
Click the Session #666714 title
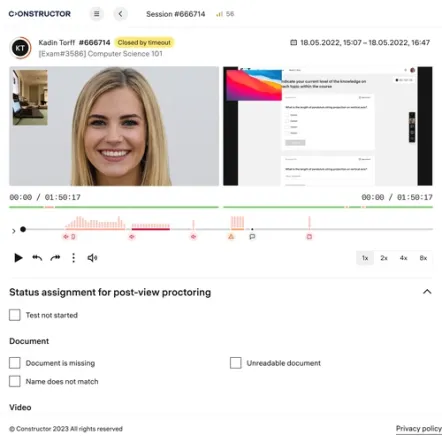tap(176, 14)
